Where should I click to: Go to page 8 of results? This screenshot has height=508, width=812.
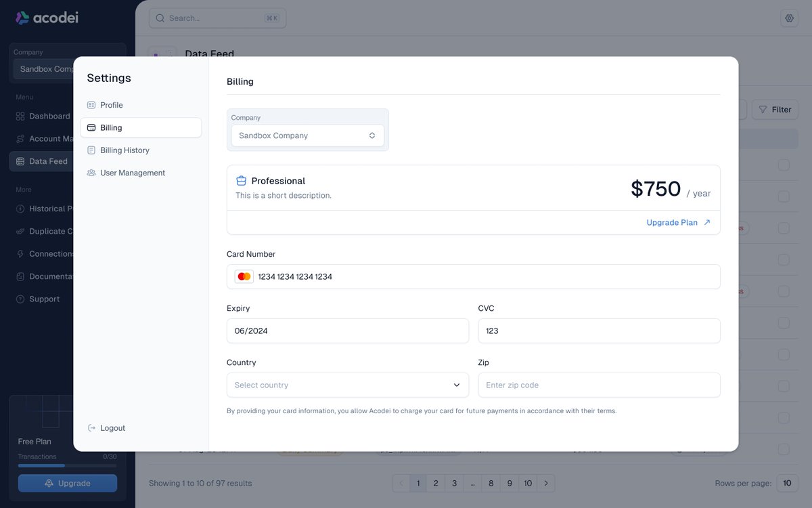491,483
